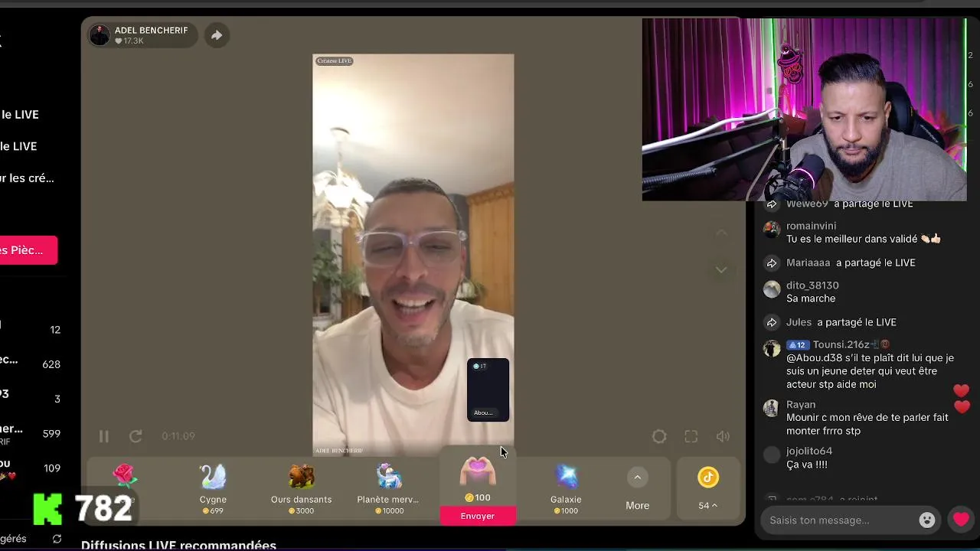
Task: Click the Créateur LIVE badge on video
Action: [x=335, y=60]
